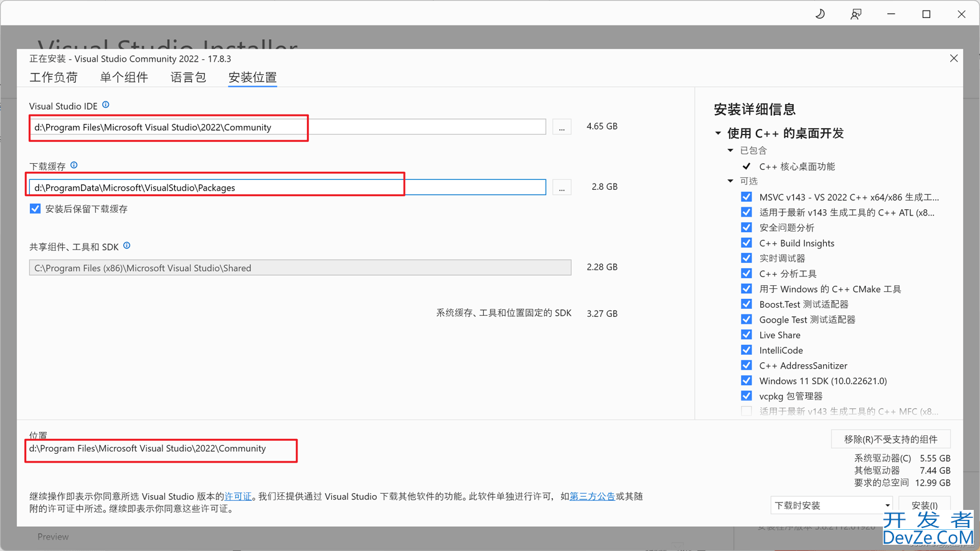Open the 第三方公告 link
Screen dimensions: 980x551
[592, 496]
